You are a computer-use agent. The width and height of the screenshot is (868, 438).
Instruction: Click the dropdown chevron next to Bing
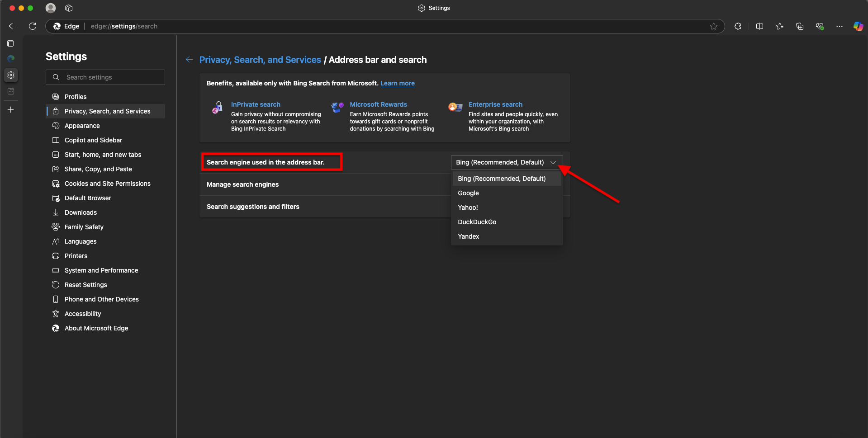coord(553,162)
